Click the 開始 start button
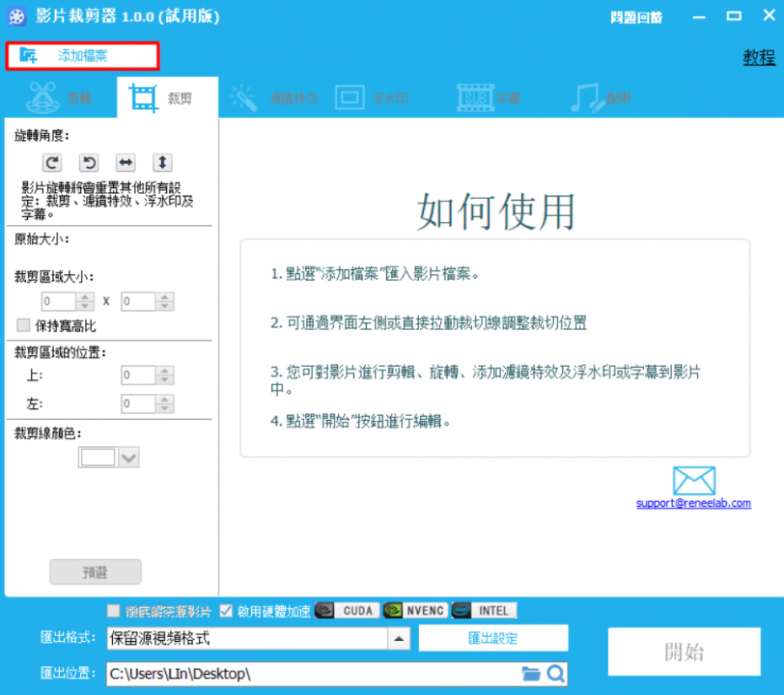This screenshot has width=784, height=695. tap(684, 652)
